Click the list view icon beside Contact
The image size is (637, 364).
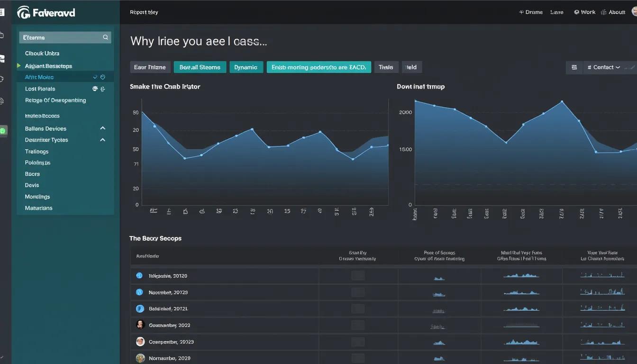(574, 67)
